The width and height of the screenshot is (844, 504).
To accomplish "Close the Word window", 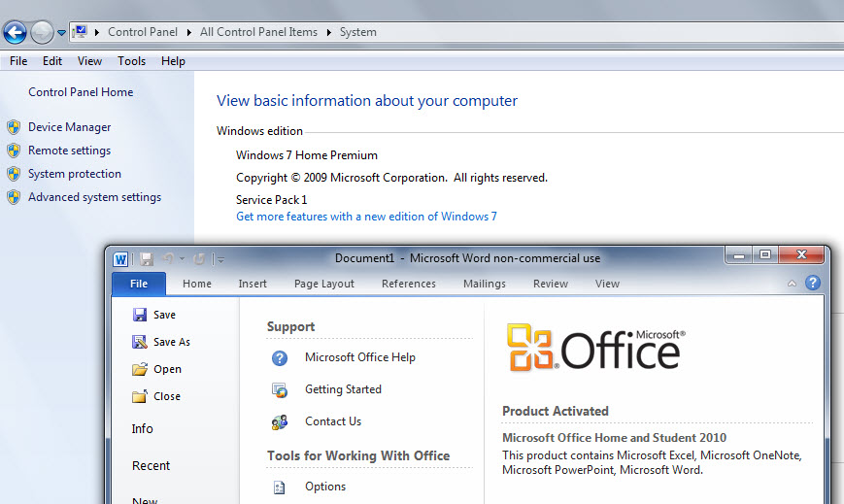I will [801, 254].
